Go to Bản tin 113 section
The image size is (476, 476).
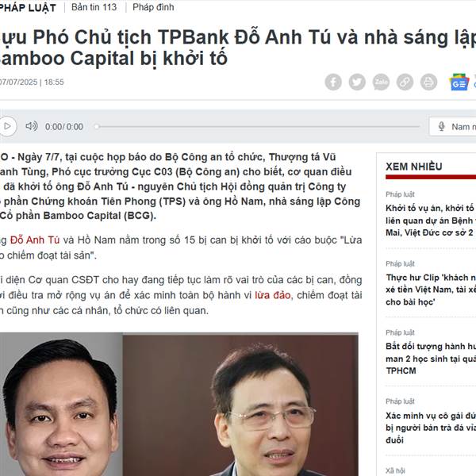94,7
